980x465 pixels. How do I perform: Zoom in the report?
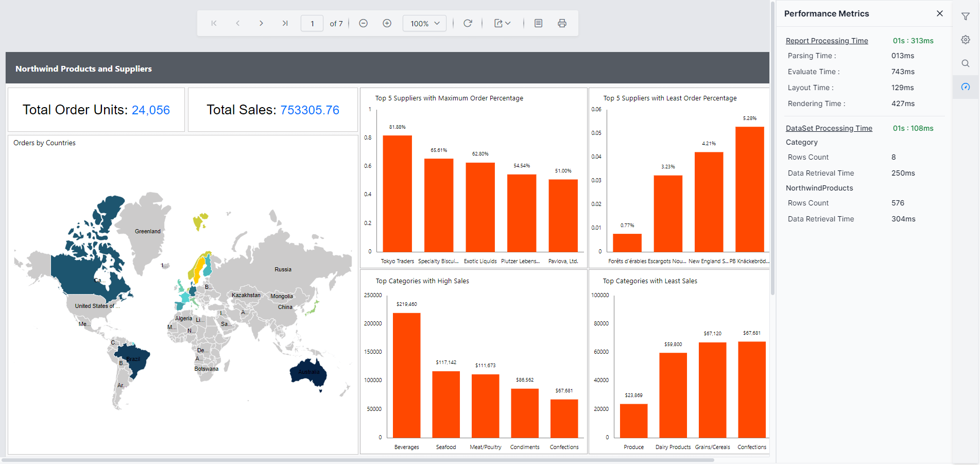coord(387,23)
